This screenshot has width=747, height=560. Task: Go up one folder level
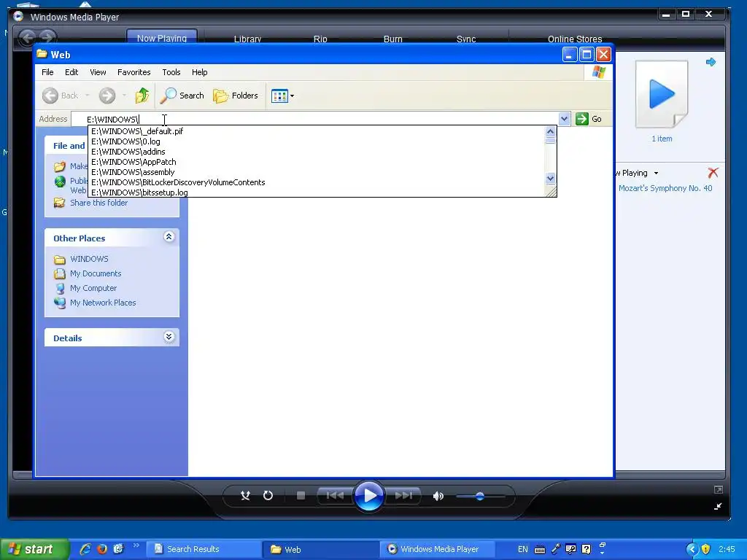(x=142, y=96)
